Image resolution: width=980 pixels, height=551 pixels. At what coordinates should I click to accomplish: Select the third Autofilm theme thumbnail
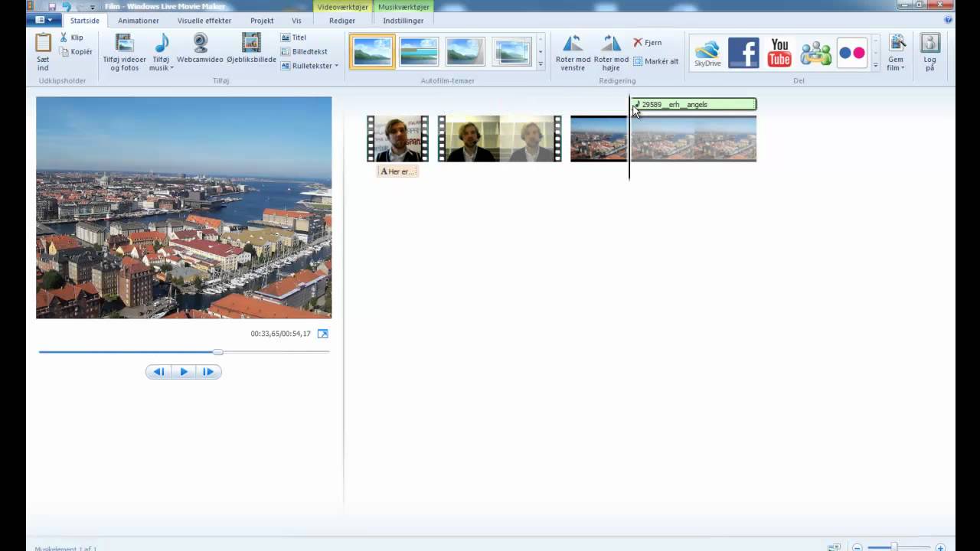465,51
